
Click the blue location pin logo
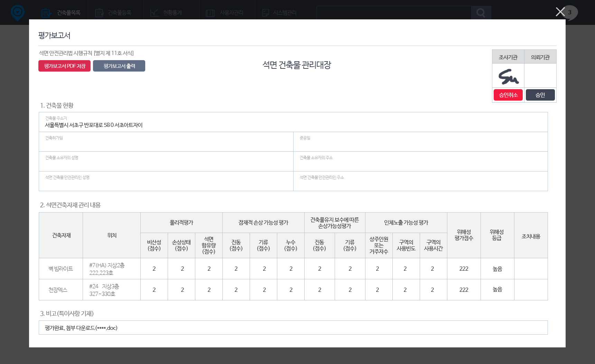pyautogui.click(x=18, y=13)
